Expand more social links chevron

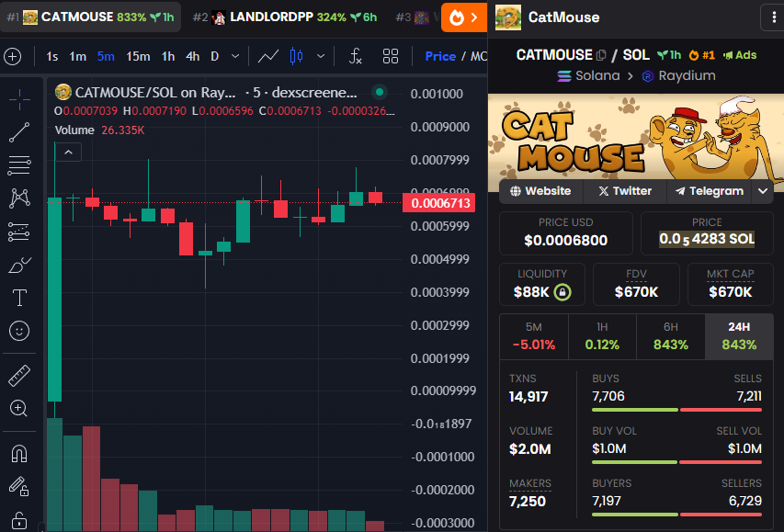click(x=763, y=191)
